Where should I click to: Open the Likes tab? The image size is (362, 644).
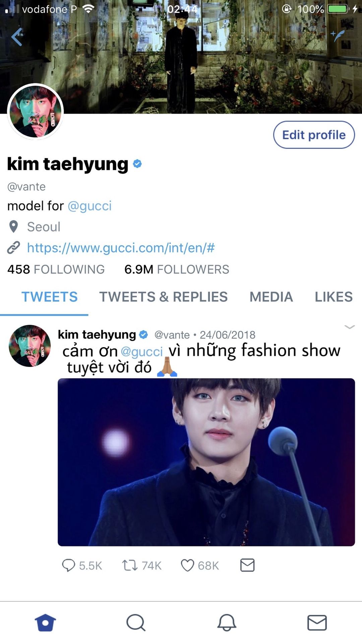[x=334, y=297]
